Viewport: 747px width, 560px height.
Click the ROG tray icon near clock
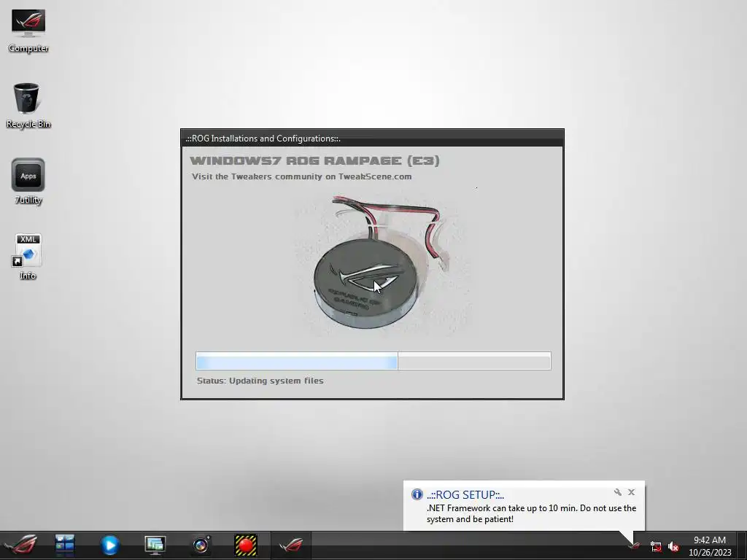click(634, 546)
